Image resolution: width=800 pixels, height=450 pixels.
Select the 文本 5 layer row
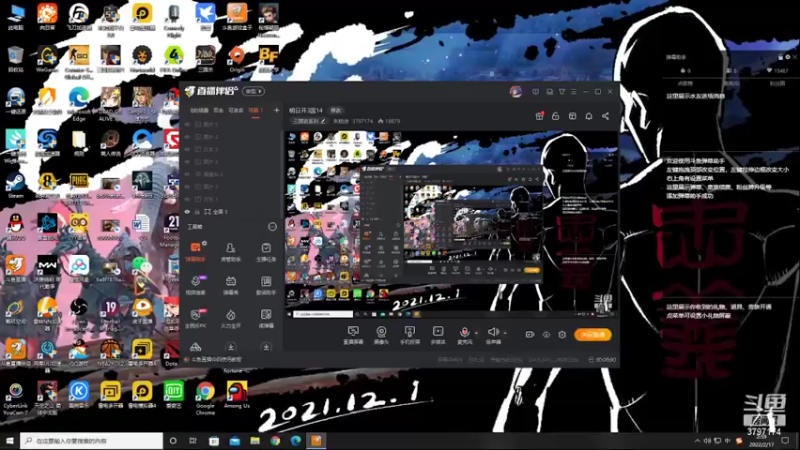[x=232, y=149]
